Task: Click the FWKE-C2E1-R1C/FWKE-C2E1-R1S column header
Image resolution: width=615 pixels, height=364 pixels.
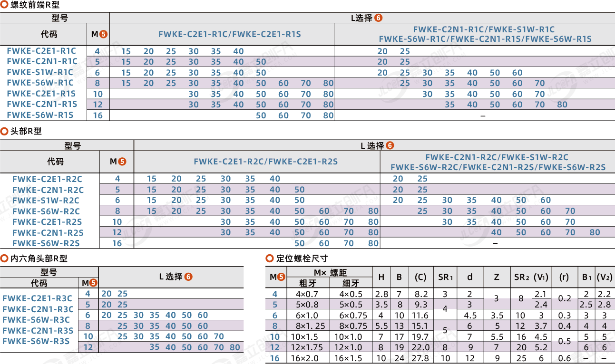Action: coord(230,34)
